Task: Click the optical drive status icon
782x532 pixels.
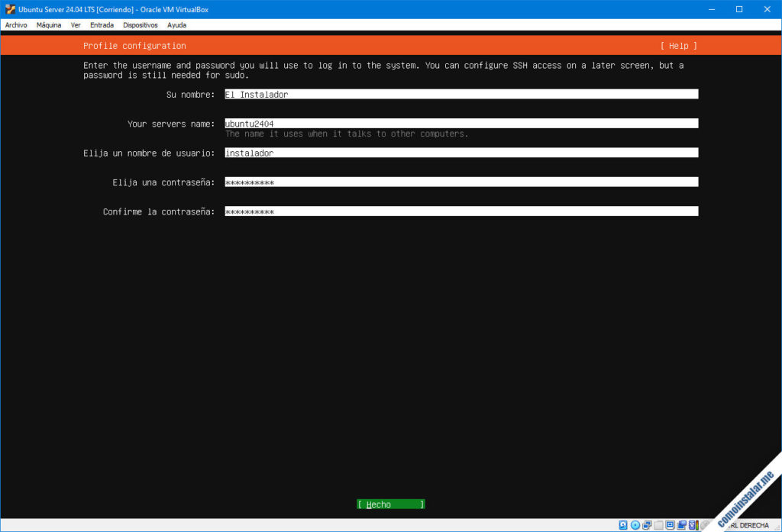Action: [635, 525]
